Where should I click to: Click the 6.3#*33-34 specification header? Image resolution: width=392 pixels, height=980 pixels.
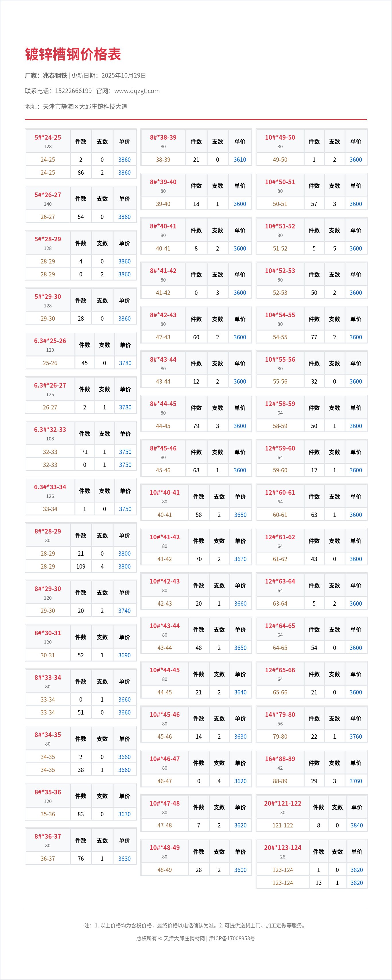coord(50,487)
